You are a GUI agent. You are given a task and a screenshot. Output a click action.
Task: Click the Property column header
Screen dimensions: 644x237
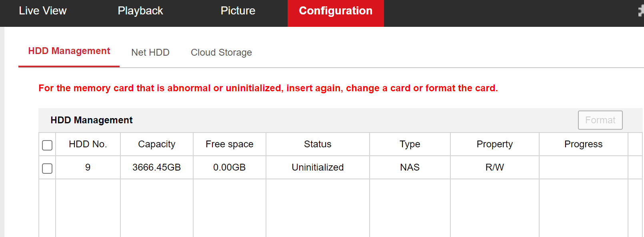[x=495, y=144]
